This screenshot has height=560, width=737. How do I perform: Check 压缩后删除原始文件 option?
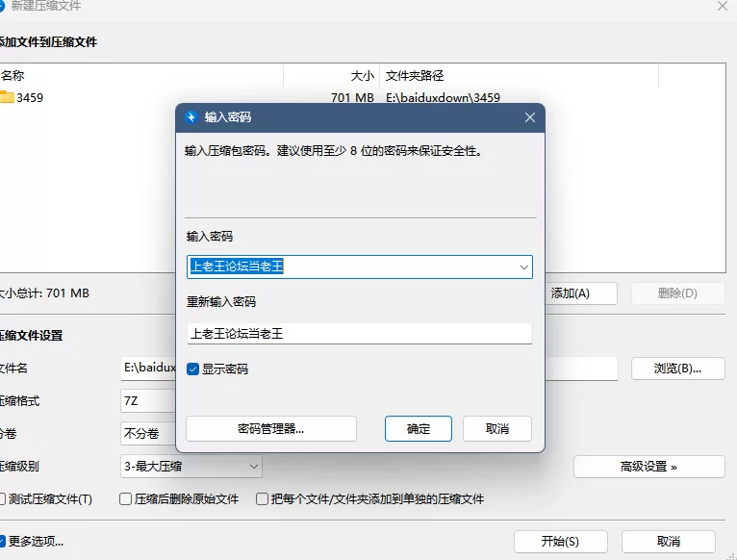click(x=125, y=498)
